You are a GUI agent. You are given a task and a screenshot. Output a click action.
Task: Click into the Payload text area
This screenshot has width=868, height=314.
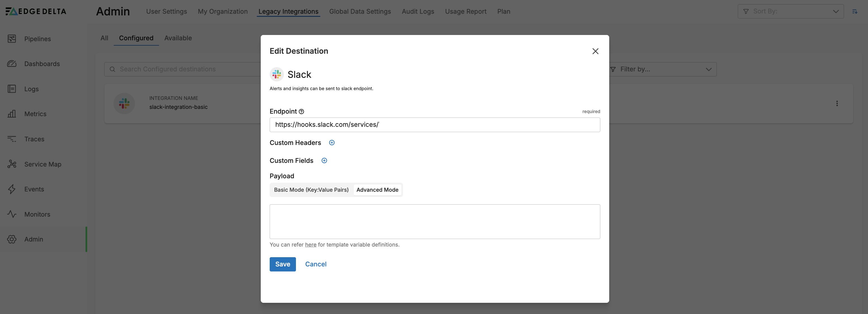[x=435, y=222]
